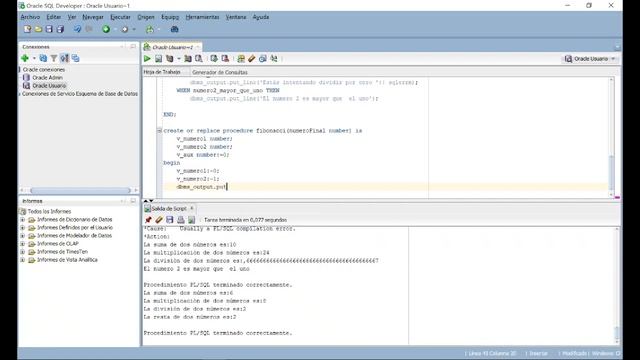
Task: Click the Run Script icon in worksheet toolbar
Action: 158,59
